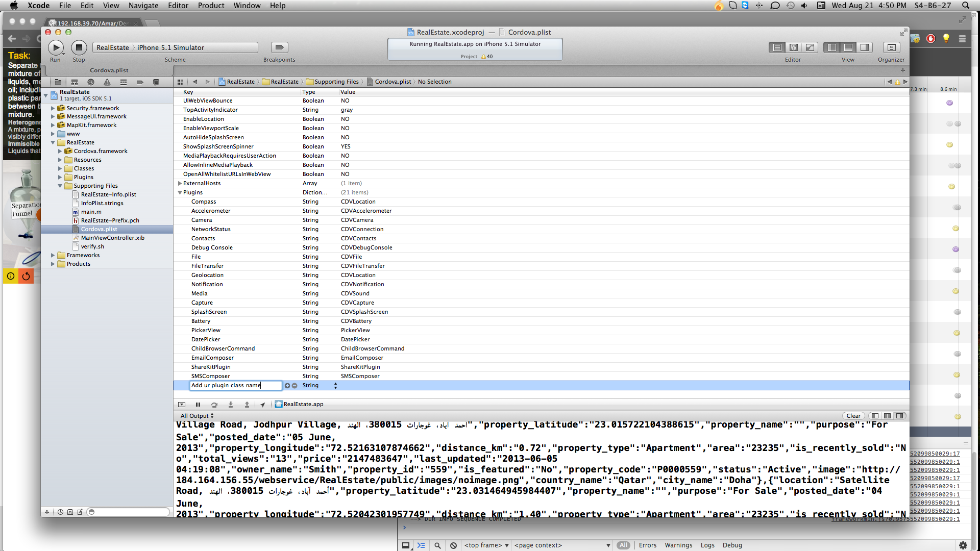Open the Product menu

211,6
